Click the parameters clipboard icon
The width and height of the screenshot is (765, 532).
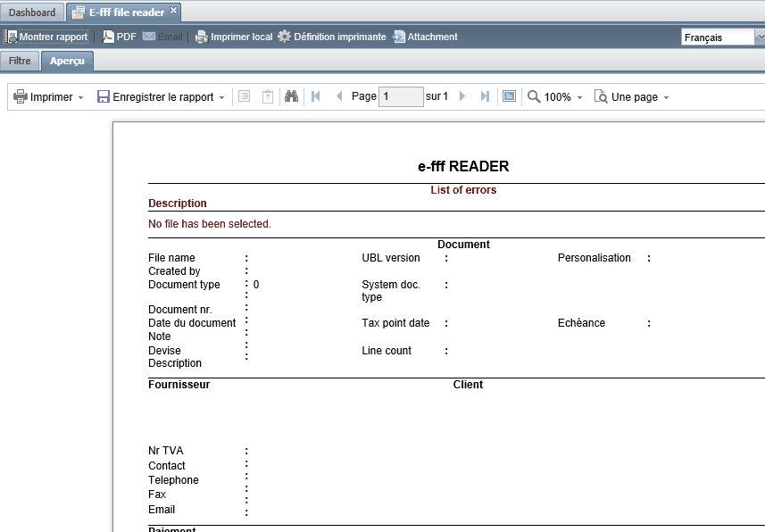[268, 96]
